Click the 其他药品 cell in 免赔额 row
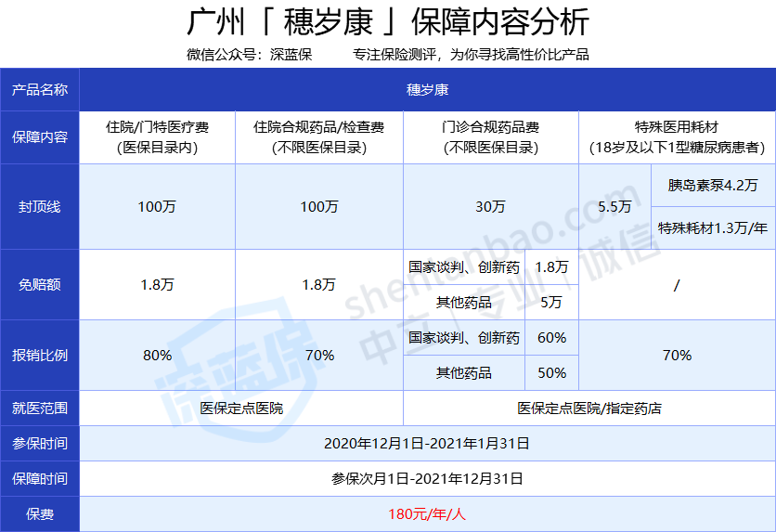This screenshot has width=776, height=532. coord(464,302)
